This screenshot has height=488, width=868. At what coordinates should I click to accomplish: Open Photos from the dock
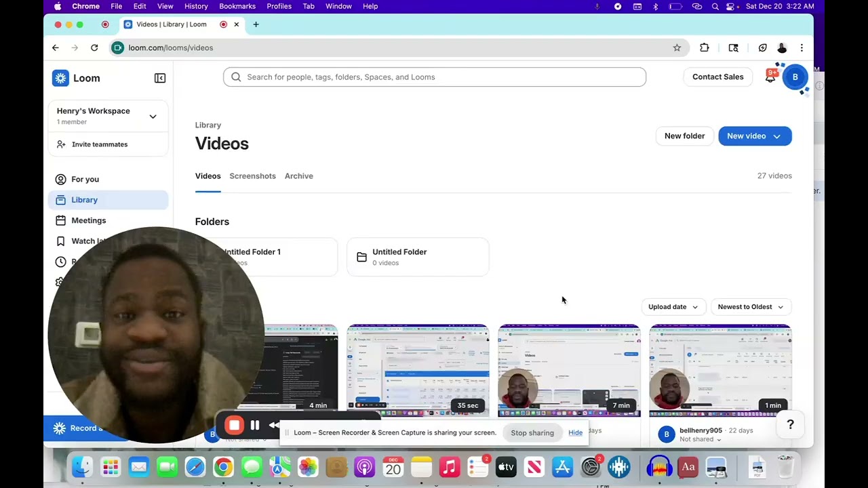308,467
